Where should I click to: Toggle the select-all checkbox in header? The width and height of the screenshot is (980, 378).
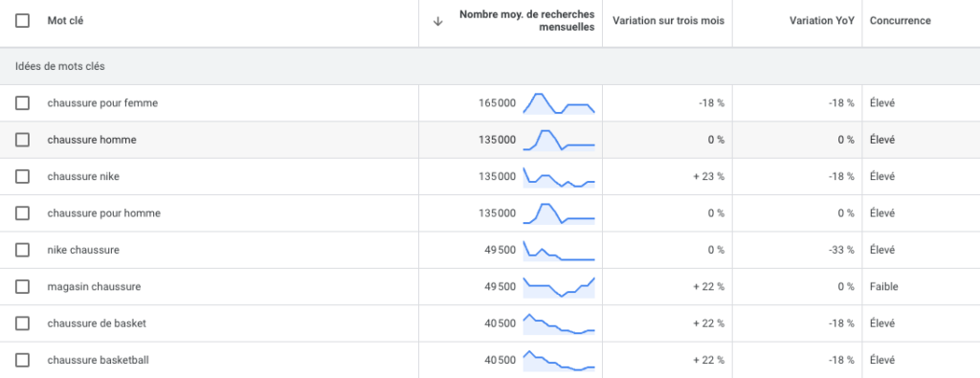[23, 21]
